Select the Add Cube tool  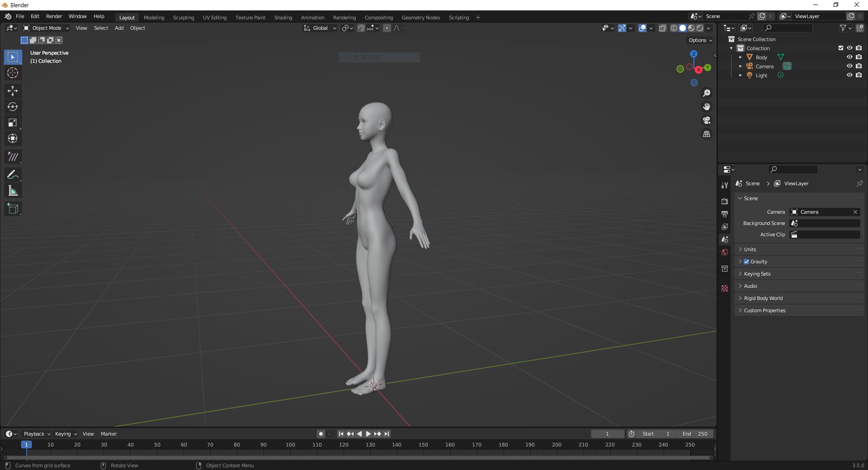click(x=13, y=209)
